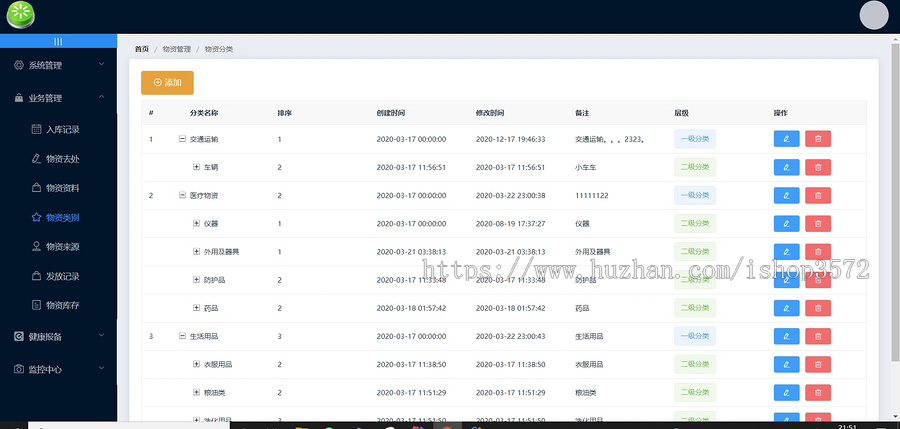Image resolution: width=900 pixels, height=429 pixels.
Task: Select remark text 小车车
Action: pyautogui.click(x=585, y=167)
